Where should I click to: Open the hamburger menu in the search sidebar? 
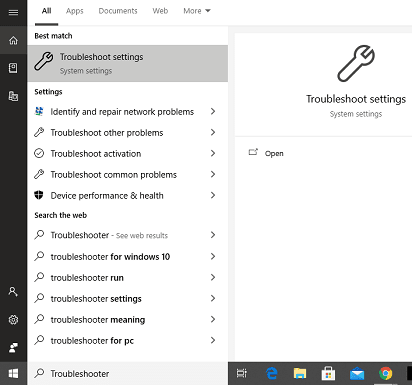click(13, 13)
